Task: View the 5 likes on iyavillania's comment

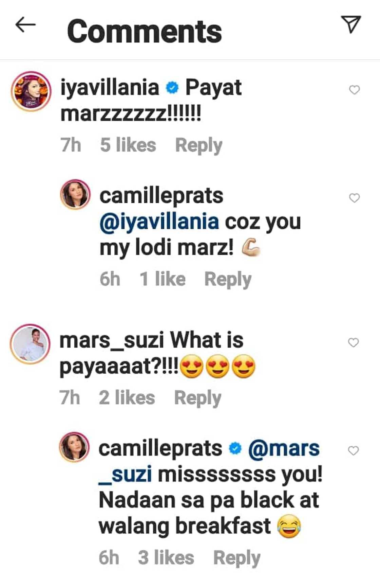Action: [x=128, y=145]
